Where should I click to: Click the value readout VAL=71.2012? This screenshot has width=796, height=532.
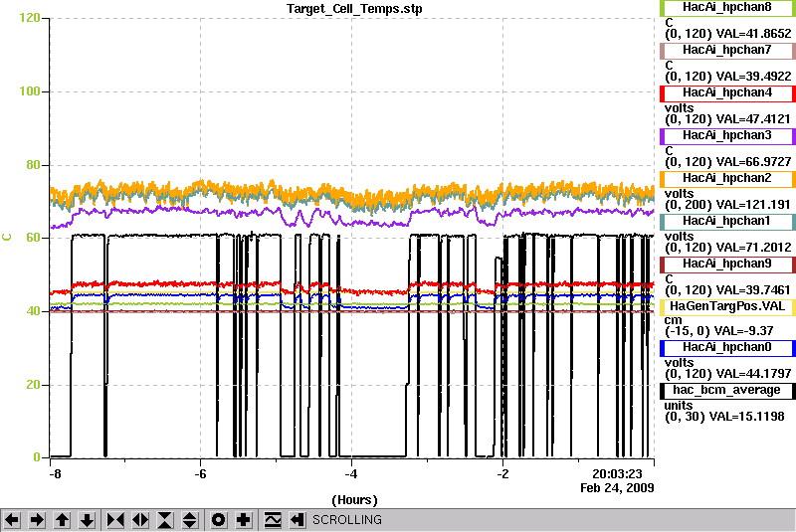pos(753,248)
